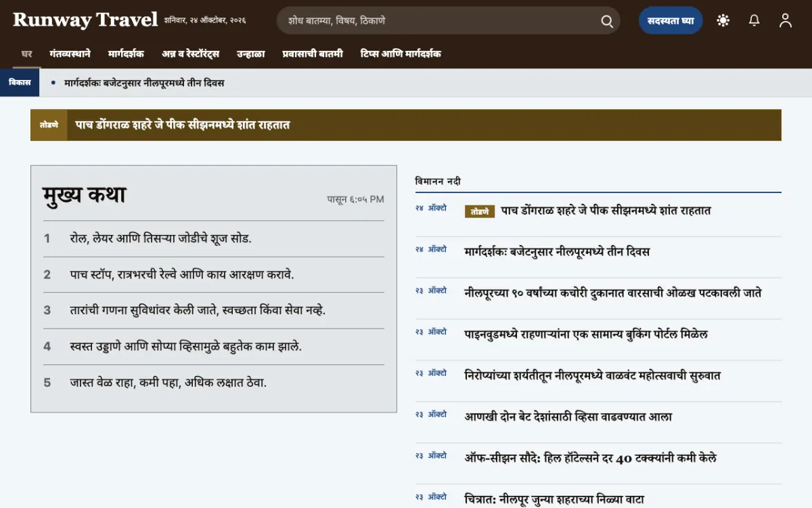
Task: Click तोडणे badge in the news feed
Action: tap(480, 211)
